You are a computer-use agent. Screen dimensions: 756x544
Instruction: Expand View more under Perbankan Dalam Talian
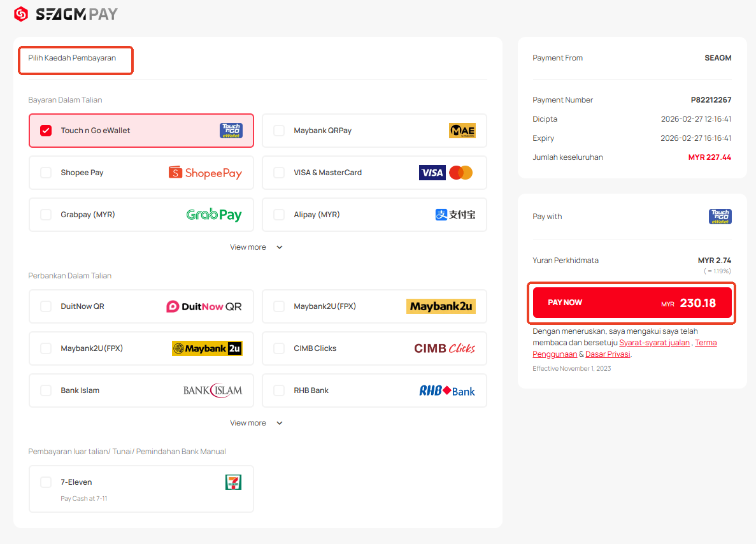click(256, 423)
